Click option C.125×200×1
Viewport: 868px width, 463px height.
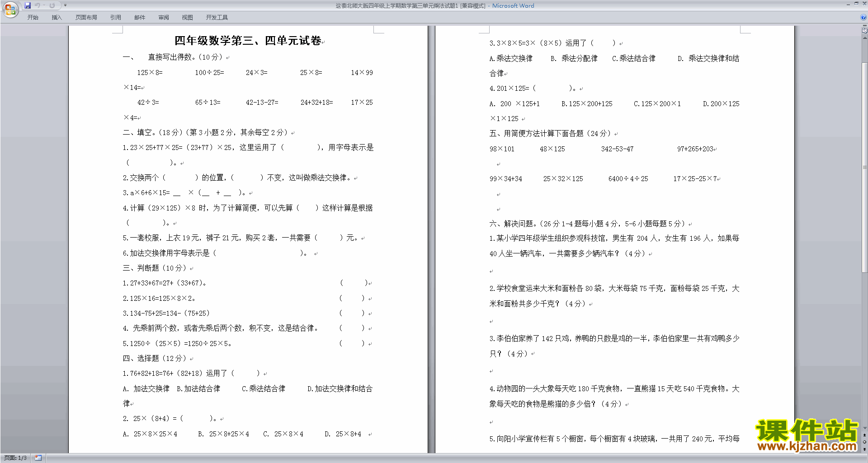click(657, 103)
